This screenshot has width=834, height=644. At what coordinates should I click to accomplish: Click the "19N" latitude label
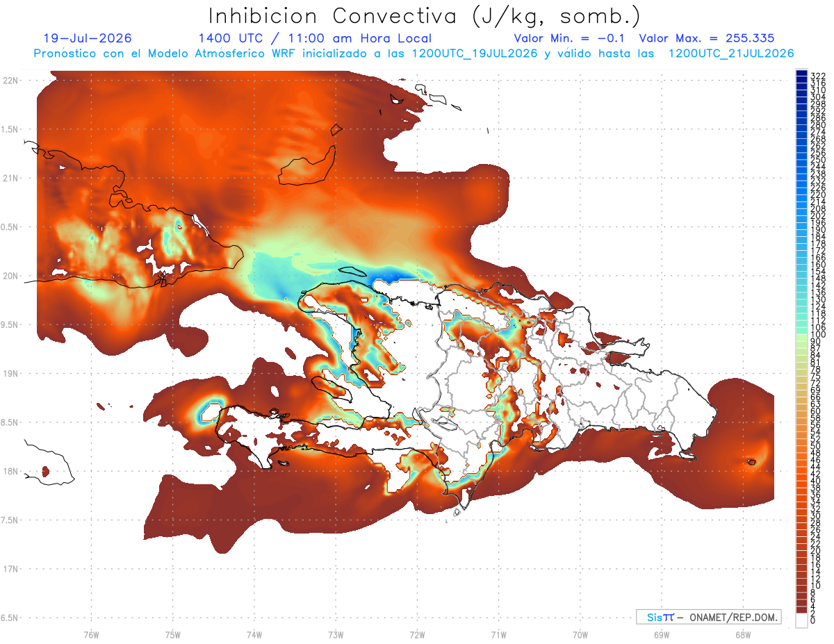tap(10, 373)
